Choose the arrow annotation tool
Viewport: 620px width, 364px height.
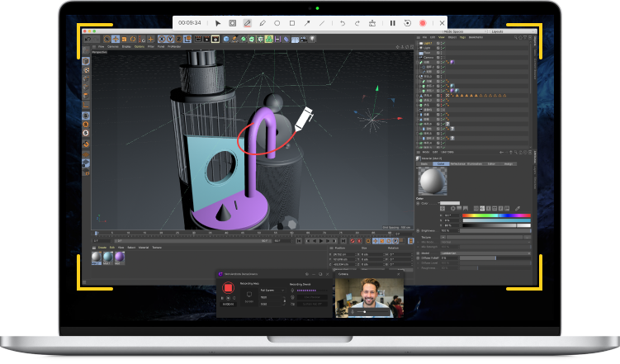307,23
